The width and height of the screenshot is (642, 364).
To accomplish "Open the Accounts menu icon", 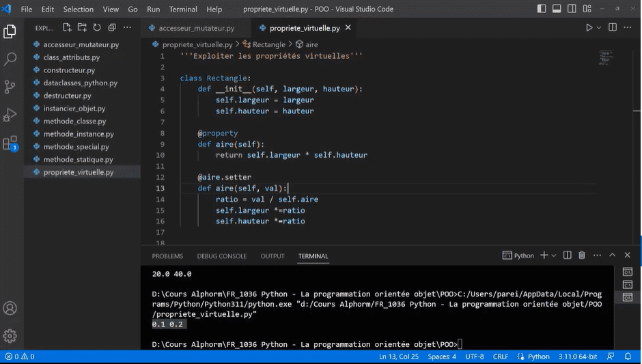I will click(x=10, y=308).
